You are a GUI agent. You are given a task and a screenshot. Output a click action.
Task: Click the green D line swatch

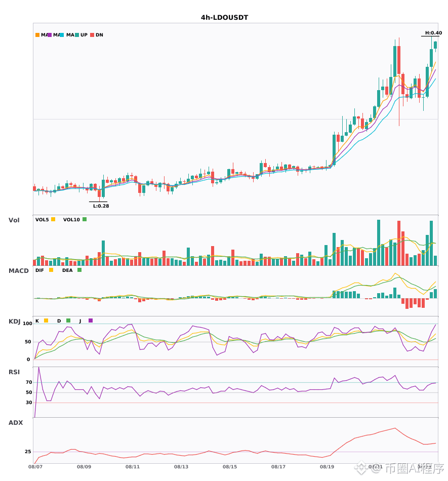point(68,320)
